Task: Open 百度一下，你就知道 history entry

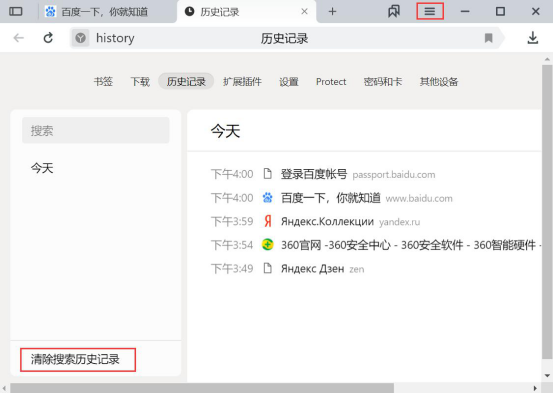Action: [x=330, y=198]
